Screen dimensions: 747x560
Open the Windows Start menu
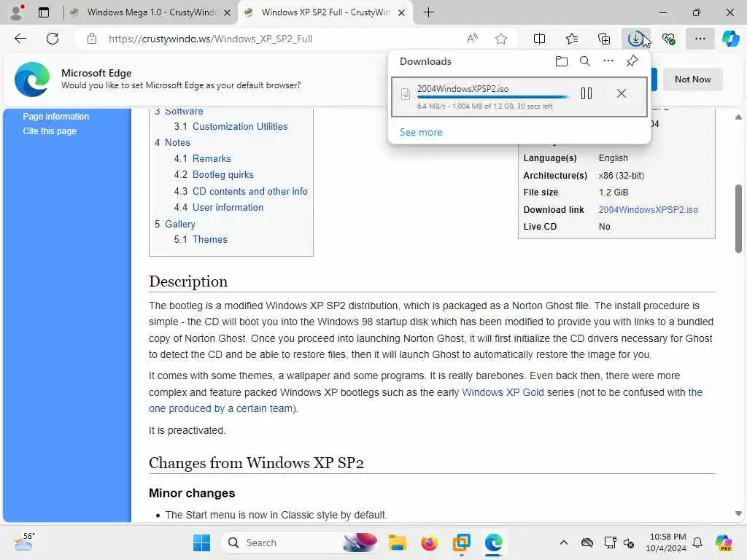pos(201,542)
